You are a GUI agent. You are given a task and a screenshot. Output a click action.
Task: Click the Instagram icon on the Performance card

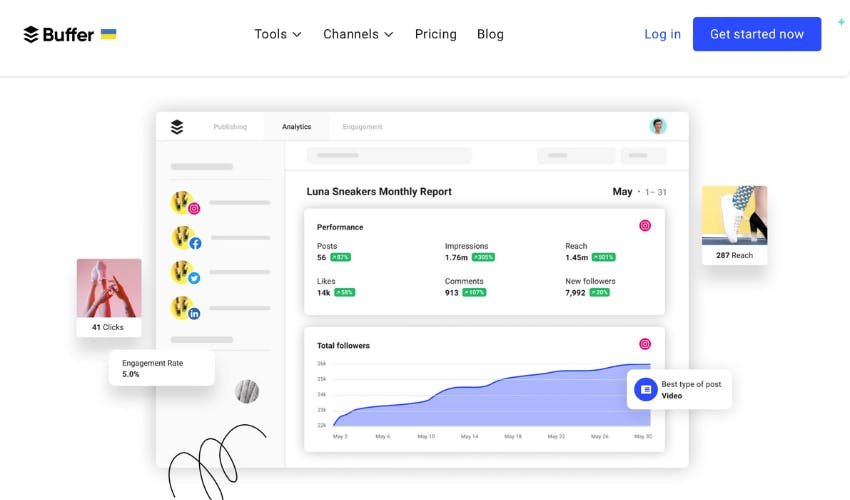click(x=645, y=226)
